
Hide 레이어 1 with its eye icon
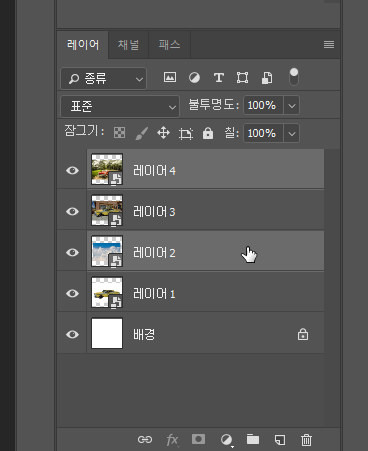point(72,293)
